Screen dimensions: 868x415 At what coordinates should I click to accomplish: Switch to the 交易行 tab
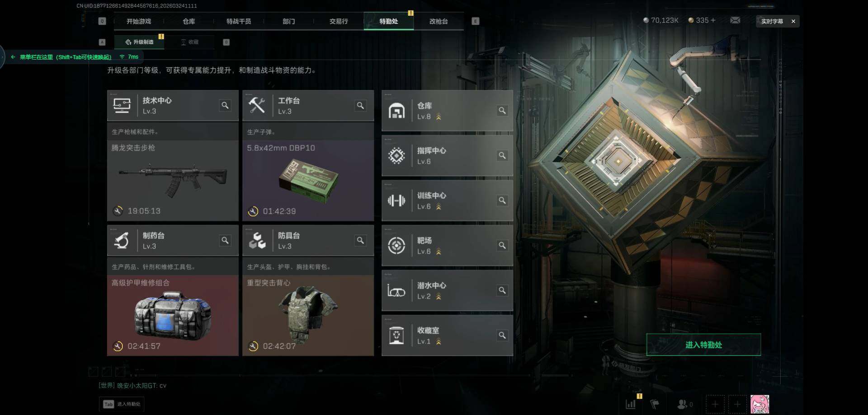point(339,21)
